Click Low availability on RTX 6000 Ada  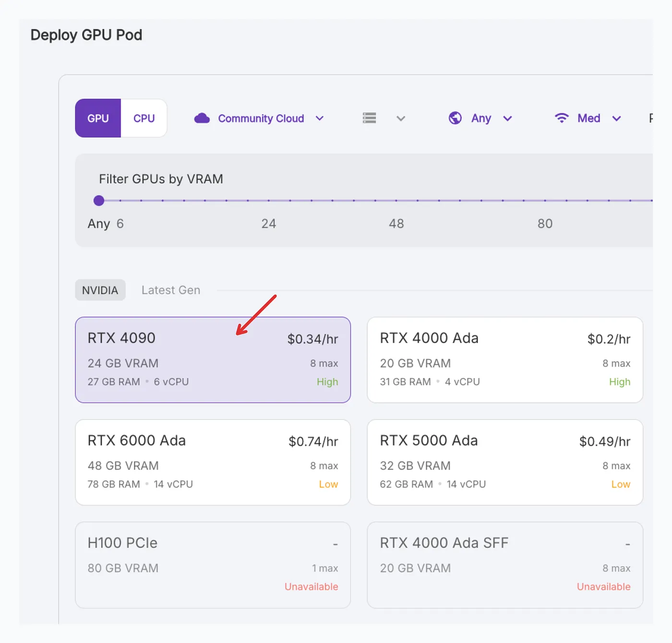[x=328, y=485]
